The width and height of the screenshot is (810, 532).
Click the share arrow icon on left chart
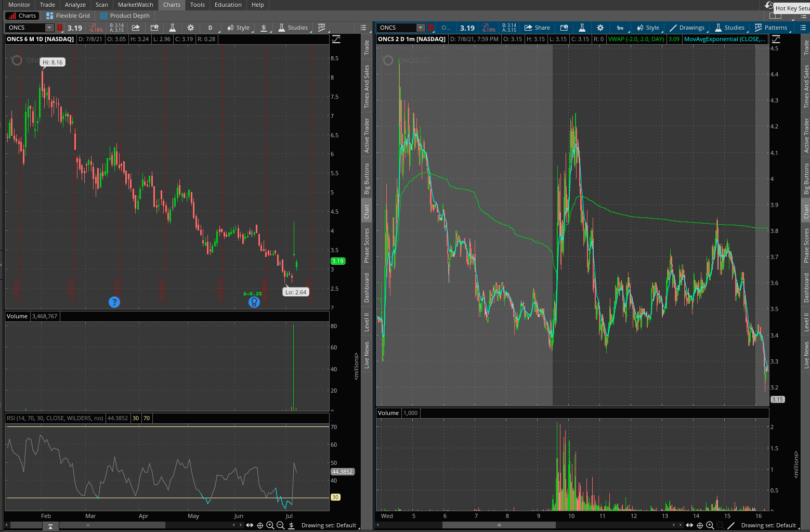point(136,28)
